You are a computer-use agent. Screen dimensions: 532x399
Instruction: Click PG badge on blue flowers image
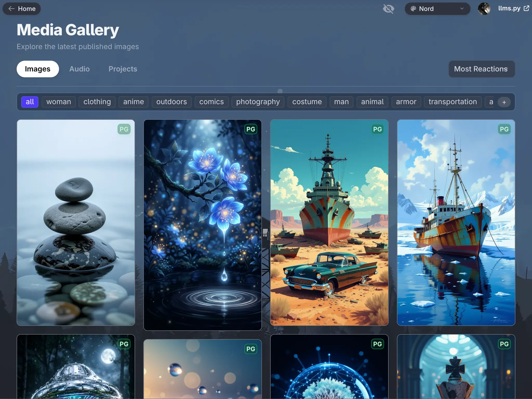click(251, 129)
